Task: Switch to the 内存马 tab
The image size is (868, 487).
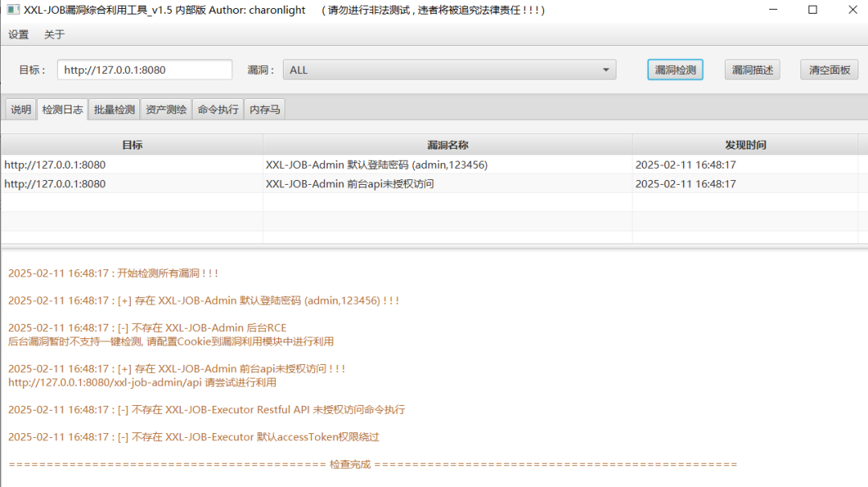Action: click(x=264, y=109)
